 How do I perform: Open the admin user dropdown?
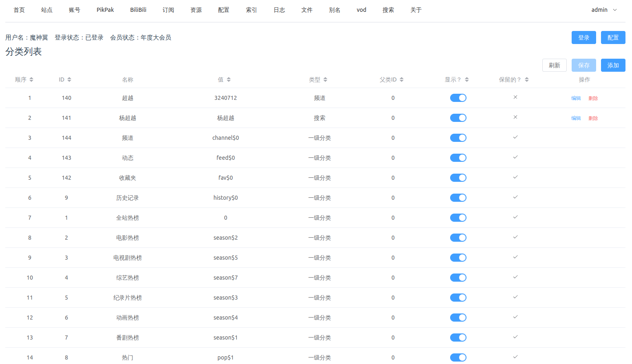pyautogui.click(x=604, y=10)
